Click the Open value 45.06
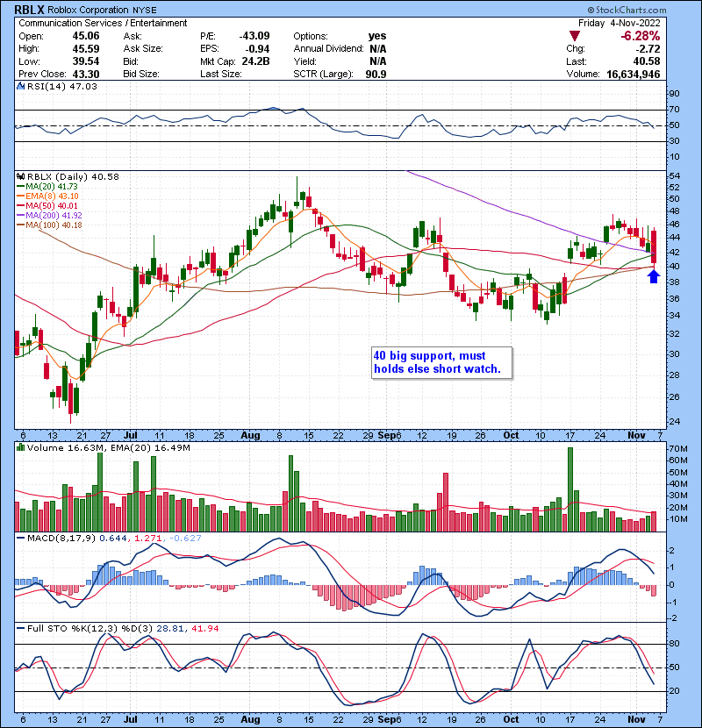The image size is (702, 728). click(x=85, y=36)
